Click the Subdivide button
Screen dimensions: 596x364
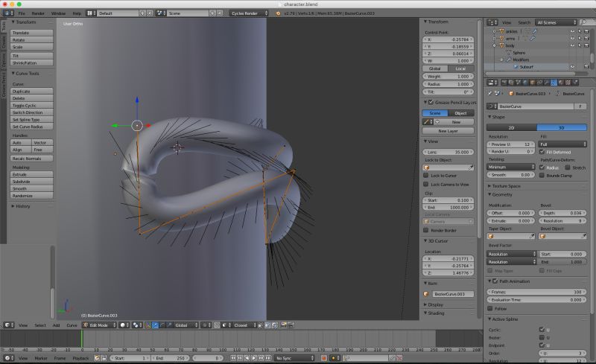click(x=31, y=182)
